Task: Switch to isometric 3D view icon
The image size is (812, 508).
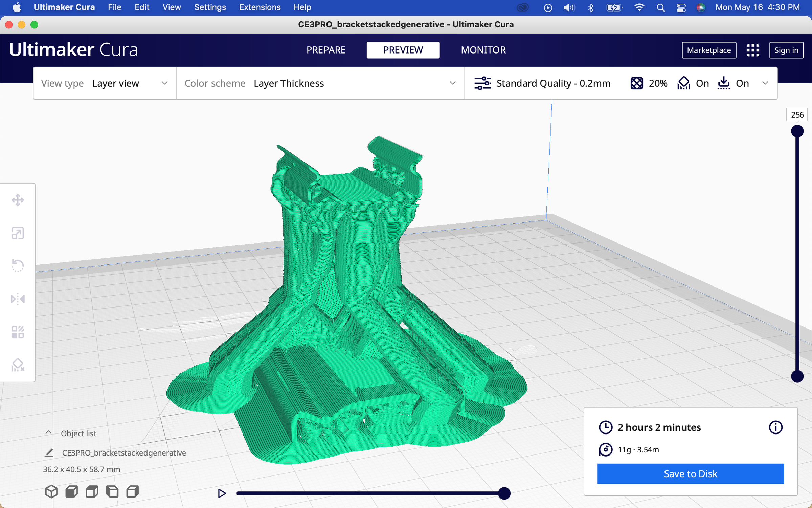Action: tap(51, 491)
